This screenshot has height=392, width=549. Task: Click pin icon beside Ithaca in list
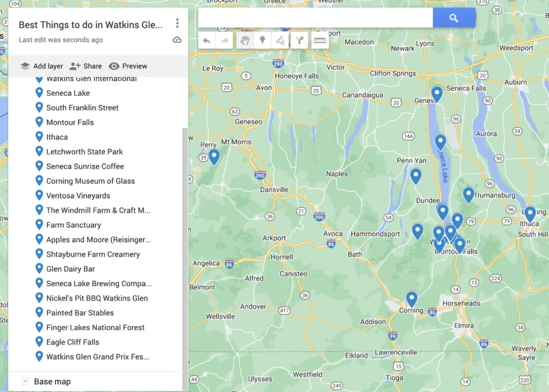click(39, 137)
